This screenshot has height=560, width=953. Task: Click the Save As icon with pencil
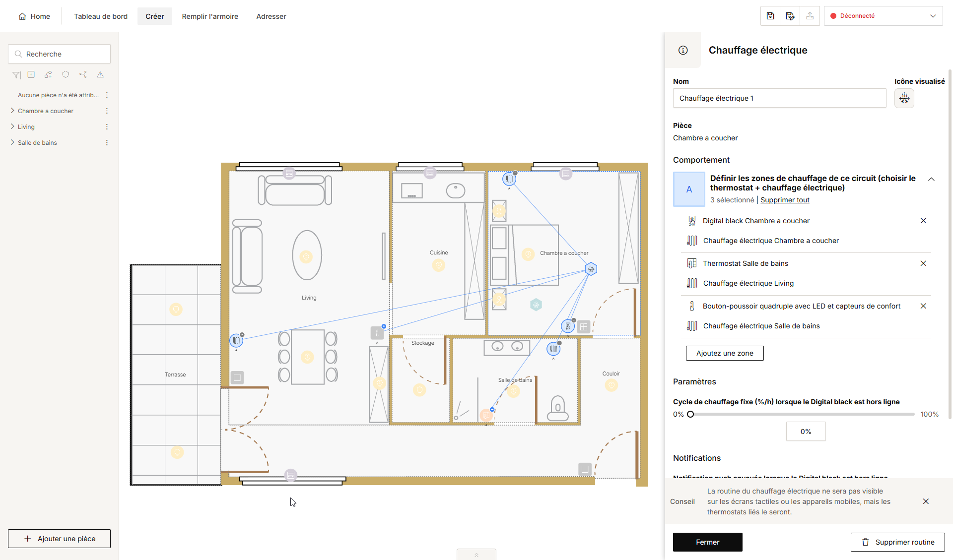pos(790,16)
